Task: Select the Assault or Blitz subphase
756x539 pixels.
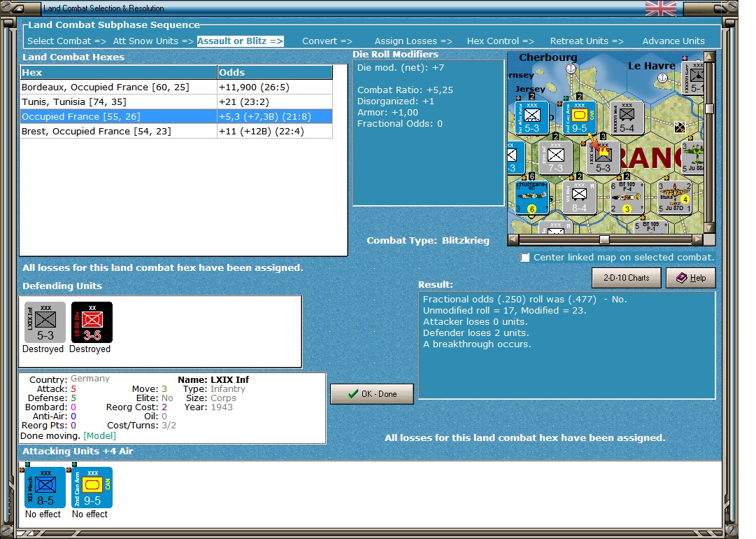Action: click(240, 41)
